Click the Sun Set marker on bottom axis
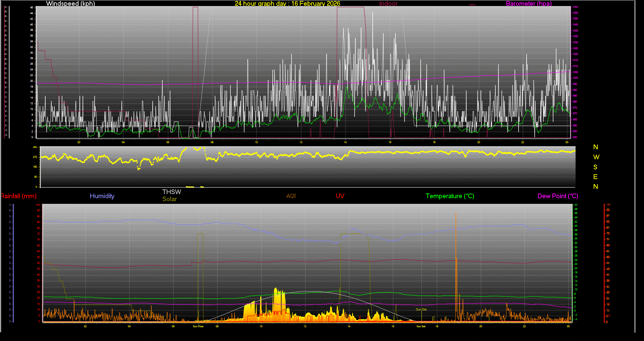 coord(421,326)
